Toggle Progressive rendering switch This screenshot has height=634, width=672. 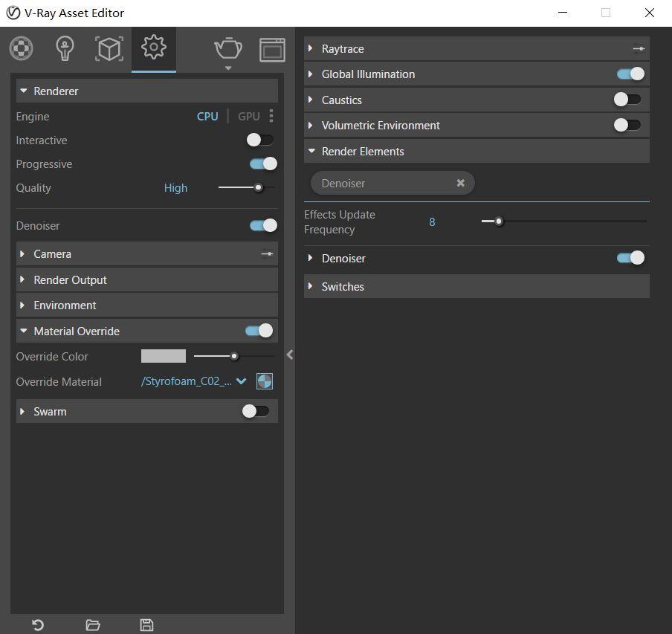pos(263,164)
